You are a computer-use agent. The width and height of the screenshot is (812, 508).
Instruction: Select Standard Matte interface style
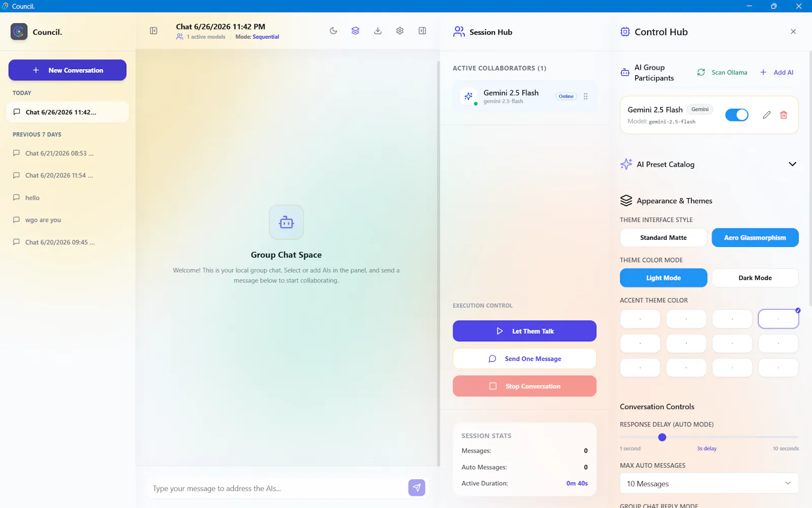663,238
